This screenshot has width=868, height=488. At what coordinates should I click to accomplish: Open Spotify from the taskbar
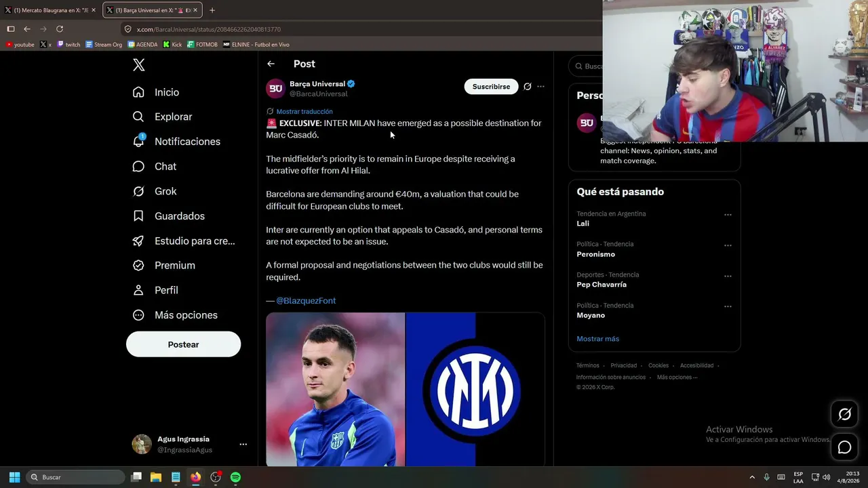pyautogui.click(x=235, y=477)
